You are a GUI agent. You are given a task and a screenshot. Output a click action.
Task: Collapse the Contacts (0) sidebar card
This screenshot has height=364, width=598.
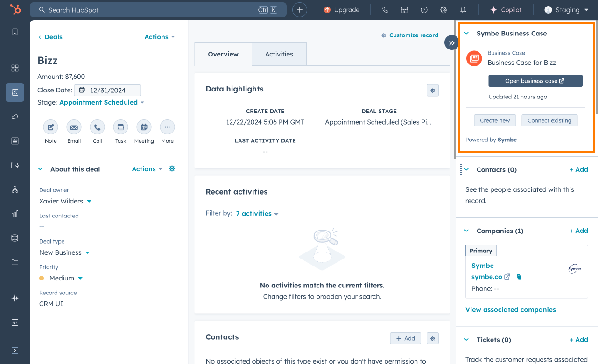tap(466, 169)
